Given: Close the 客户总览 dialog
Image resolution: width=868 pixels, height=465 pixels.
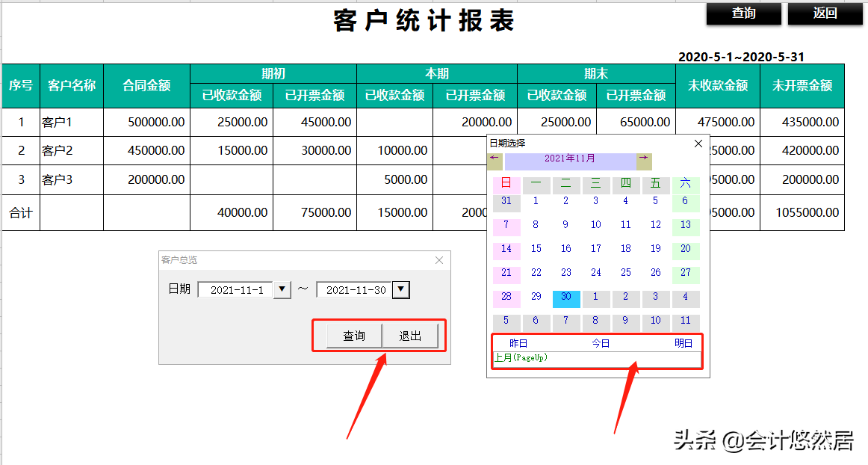Looking at the screenshot, I should [439, 260].
